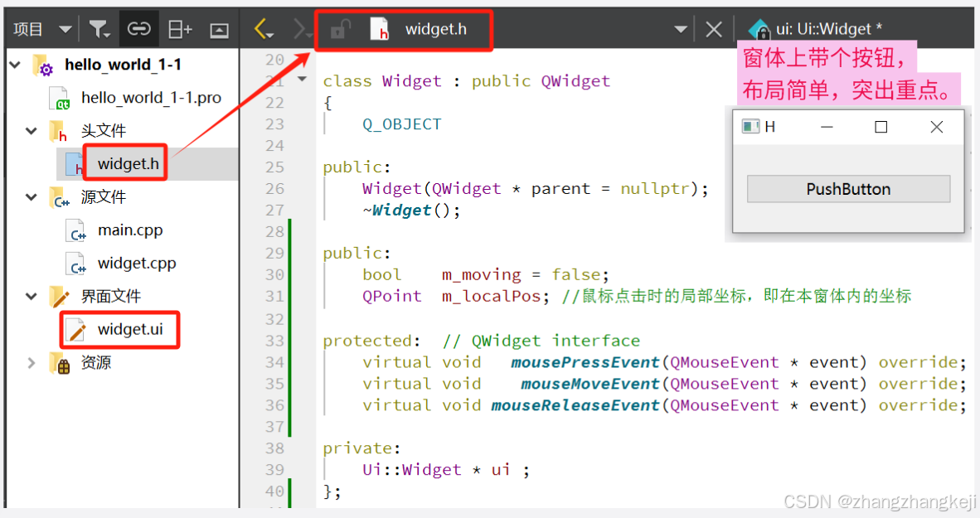980x518 pixels.
Task: Maximize the H preview window
Action: 881,127
